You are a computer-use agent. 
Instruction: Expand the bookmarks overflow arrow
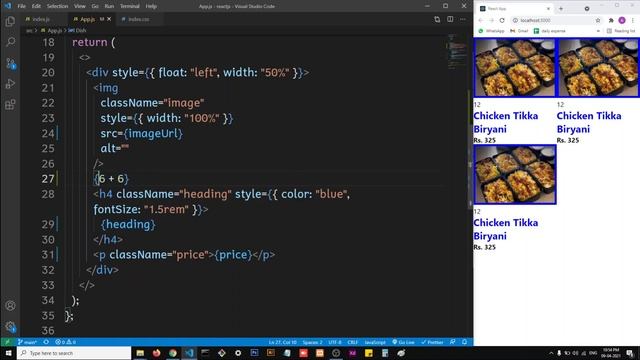(598, 31)
